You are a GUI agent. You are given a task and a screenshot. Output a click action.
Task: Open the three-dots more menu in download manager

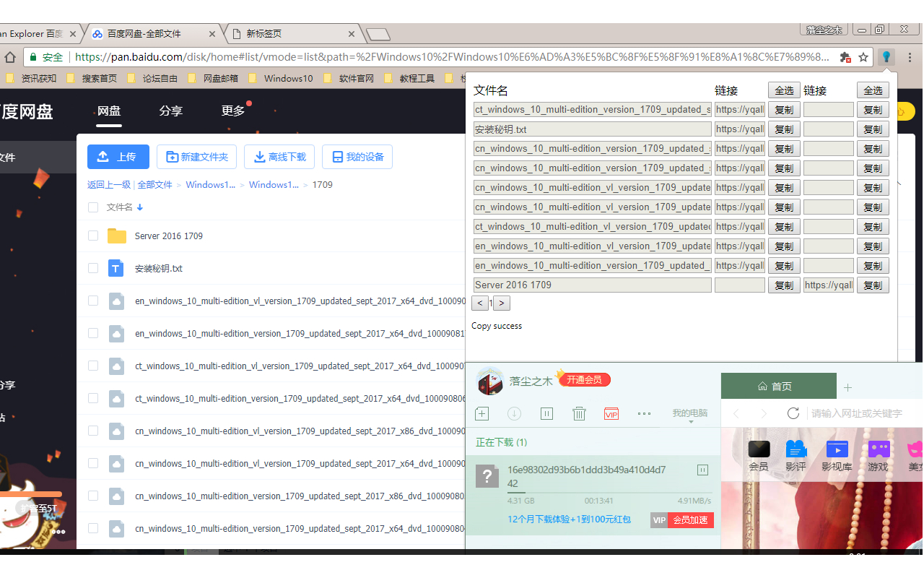(645, 414)
